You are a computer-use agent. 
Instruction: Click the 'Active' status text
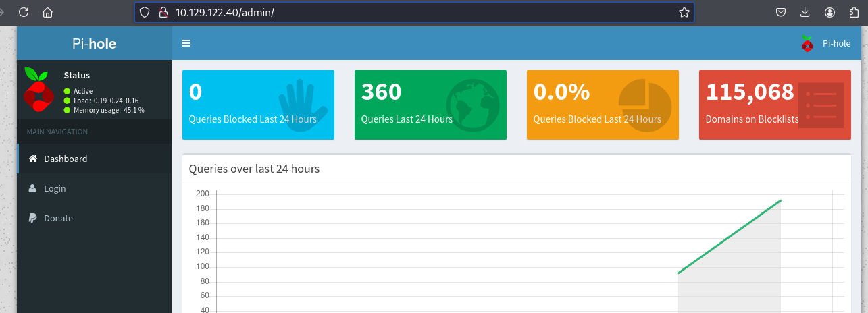(83, 91)
